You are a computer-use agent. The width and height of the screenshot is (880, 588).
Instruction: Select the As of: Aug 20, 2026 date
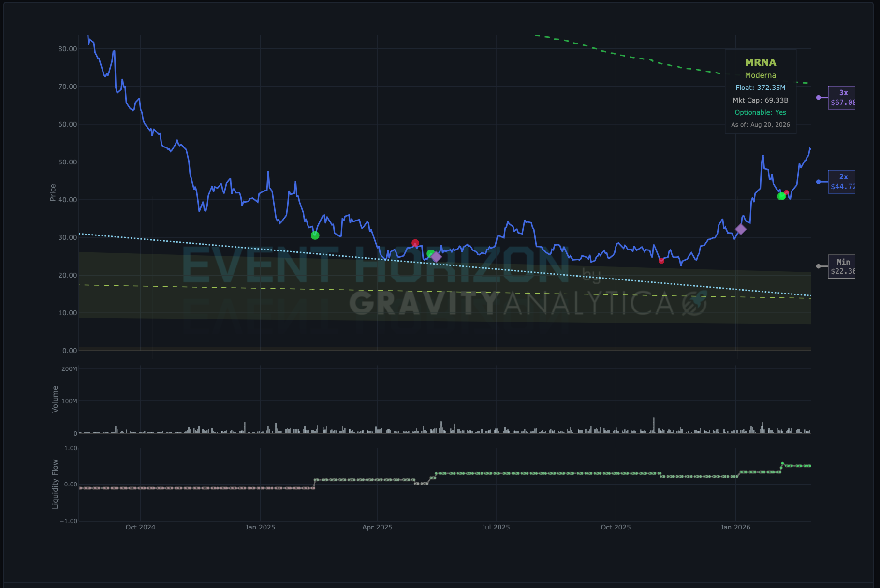761,125
